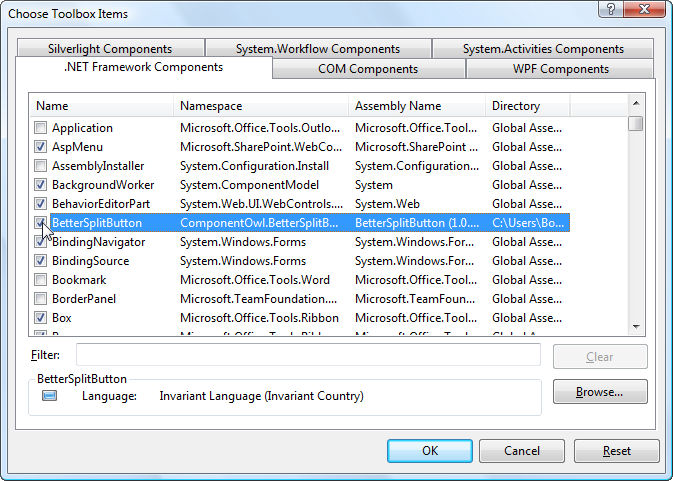Sort by Namespace column header

(260, 106)
